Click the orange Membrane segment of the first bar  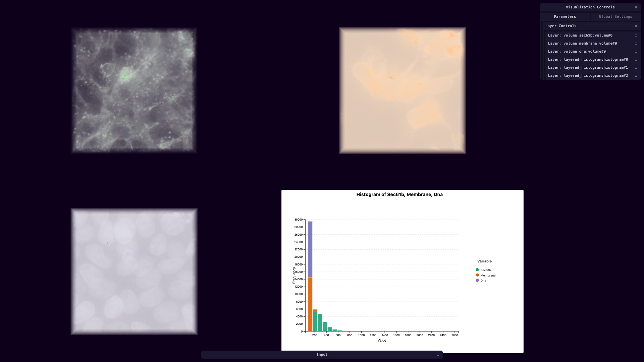310,304
